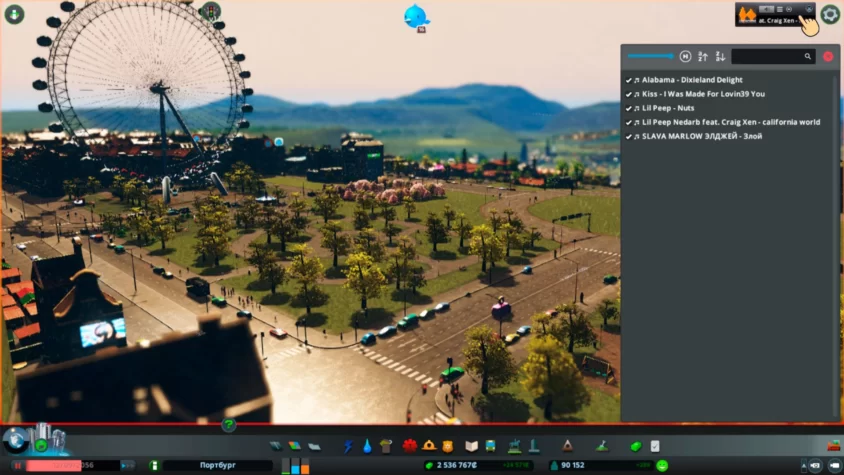Open the Monuments pyramid menu
The image size is (844, 475).
567,446
